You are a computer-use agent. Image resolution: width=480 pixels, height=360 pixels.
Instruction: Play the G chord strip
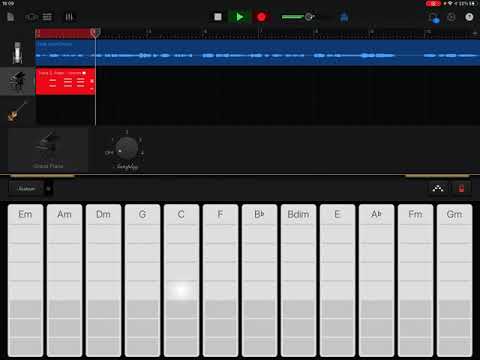(142, 280)
